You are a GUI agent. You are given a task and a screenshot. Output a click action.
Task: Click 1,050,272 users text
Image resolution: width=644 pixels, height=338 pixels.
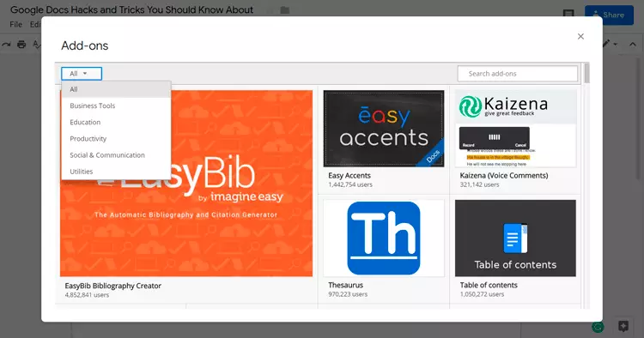coord(482,294)
